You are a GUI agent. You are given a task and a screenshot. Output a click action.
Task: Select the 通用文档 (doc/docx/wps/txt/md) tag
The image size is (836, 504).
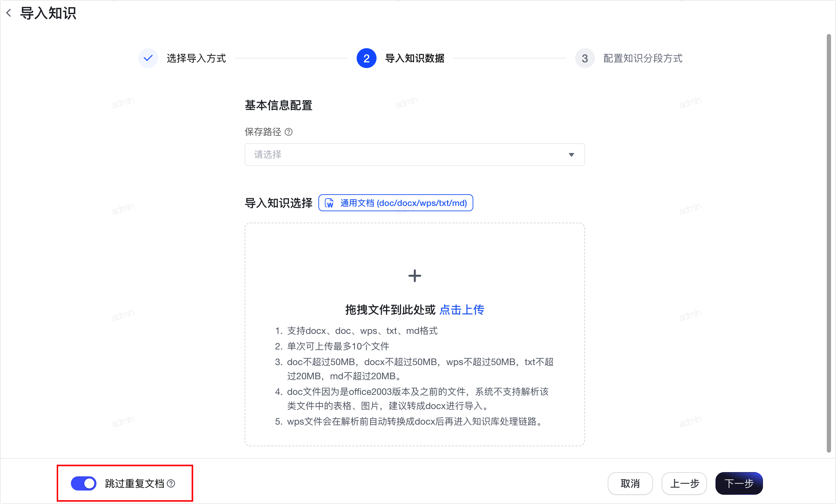click(396, 203)
